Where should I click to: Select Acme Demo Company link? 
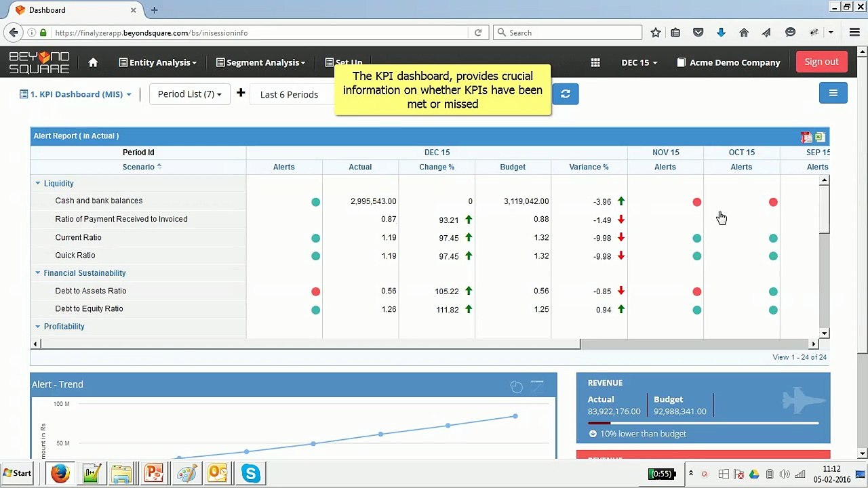[728, 62]
